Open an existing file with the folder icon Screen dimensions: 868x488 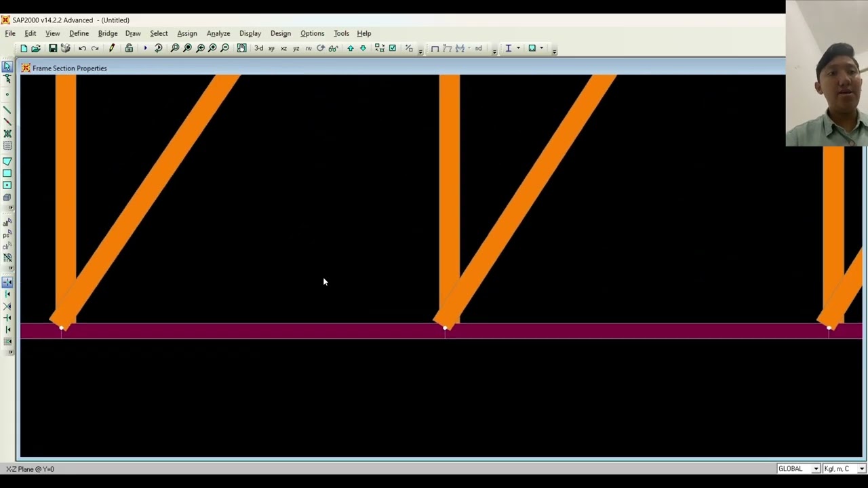(36, 48)
